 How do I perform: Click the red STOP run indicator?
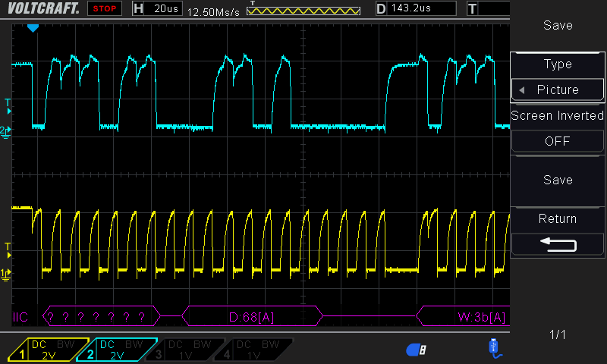(x=106, y=9)
